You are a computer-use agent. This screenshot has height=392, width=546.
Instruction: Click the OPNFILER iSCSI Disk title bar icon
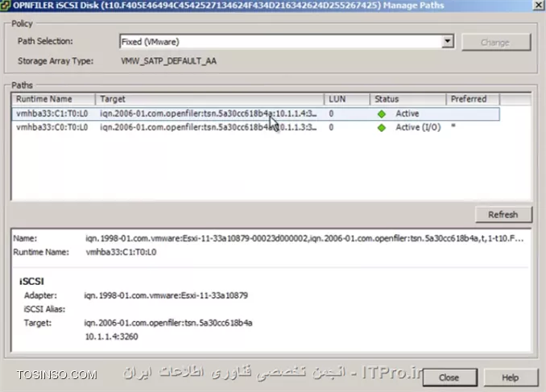point(5,6)
